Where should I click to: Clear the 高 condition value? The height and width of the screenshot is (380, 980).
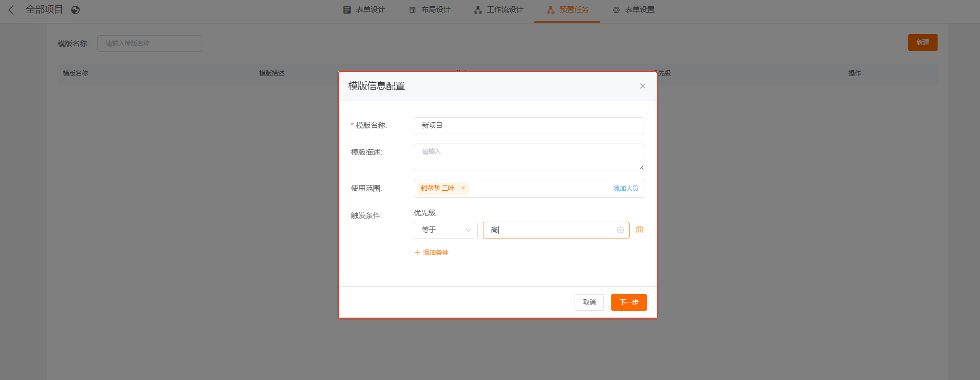click(620, 230)
